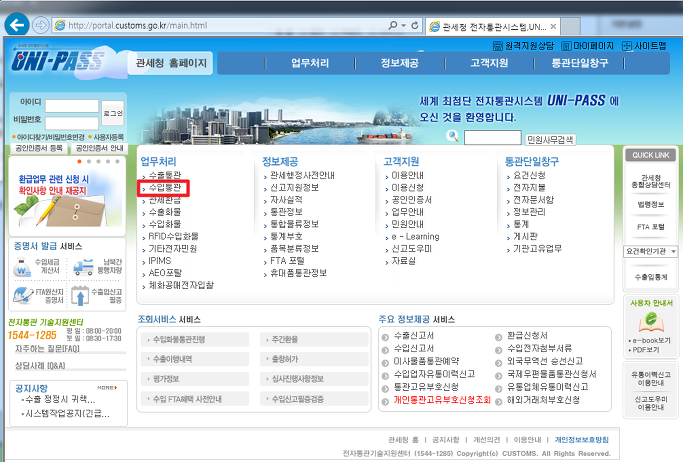Open 자주하는 질문[FAQ] link

pos(47,349)
